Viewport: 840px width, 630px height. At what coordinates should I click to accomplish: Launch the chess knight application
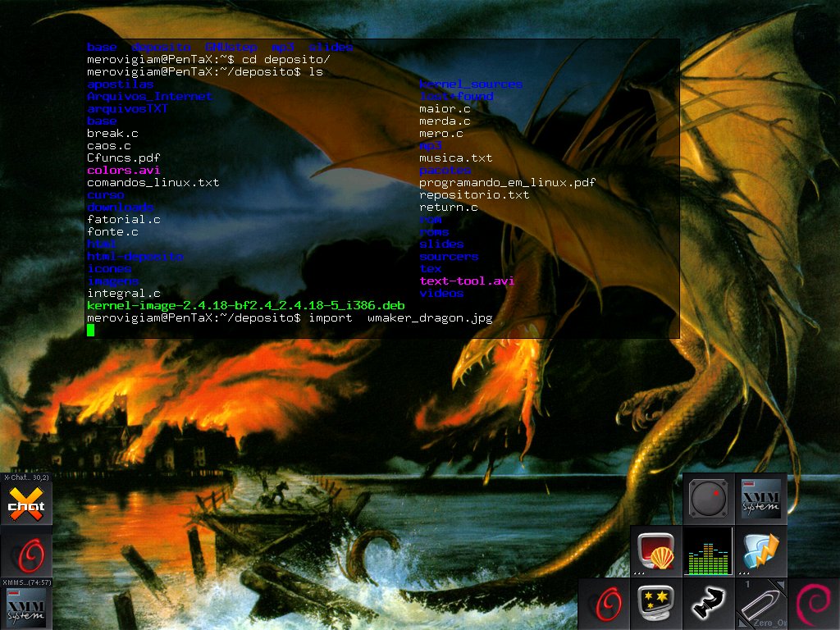708,605
